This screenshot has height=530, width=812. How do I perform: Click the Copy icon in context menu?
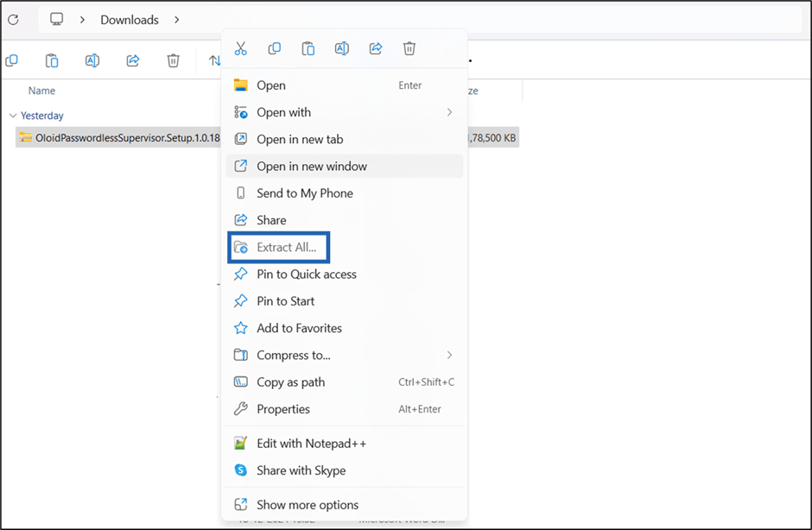pos(275,48)
